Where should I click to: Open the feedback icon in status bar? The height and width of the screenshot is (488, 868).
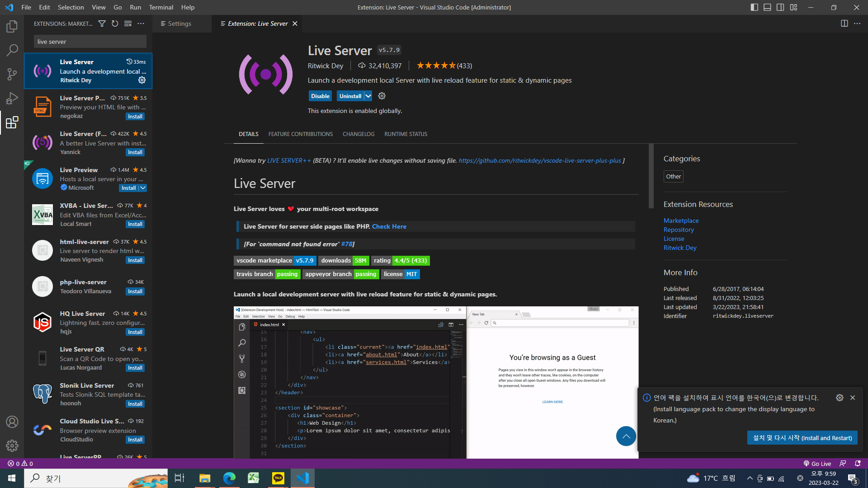843,464
